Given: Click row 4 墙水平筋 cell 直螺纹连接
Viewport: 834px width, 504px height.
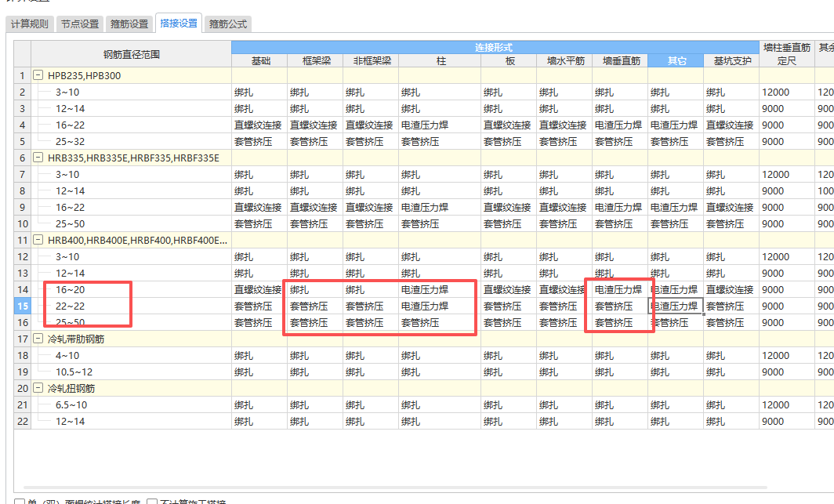Looking at the screenshot, I should point(564,125).
